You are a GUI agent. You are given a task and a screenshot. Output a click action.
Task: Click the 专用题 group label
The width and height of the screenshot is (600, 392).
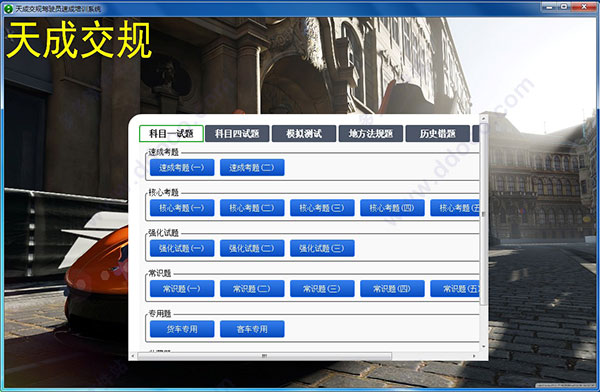(x=160, y=314)
